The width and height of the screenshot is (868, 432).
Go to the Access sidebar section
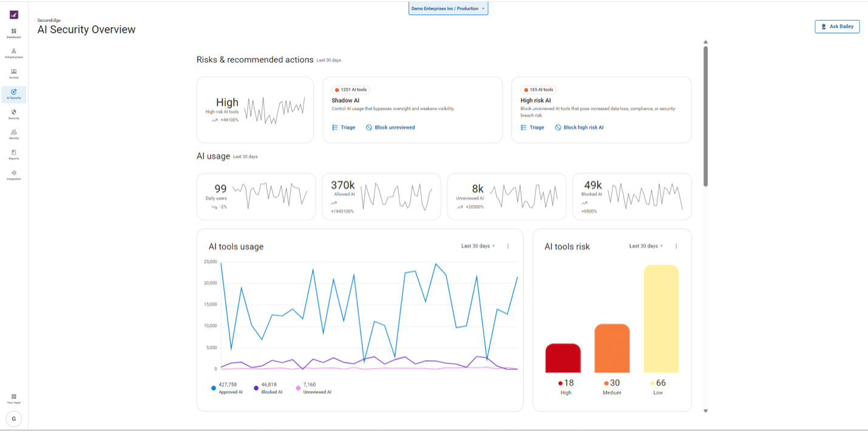point(14,74)
